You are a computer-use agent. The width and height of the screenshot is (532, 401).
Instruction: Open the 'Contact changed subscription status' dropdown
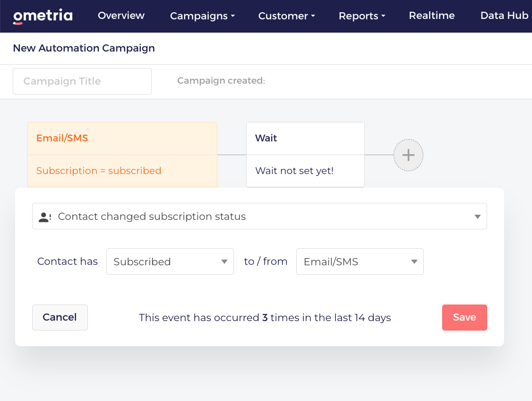click(x=259, y=216)
